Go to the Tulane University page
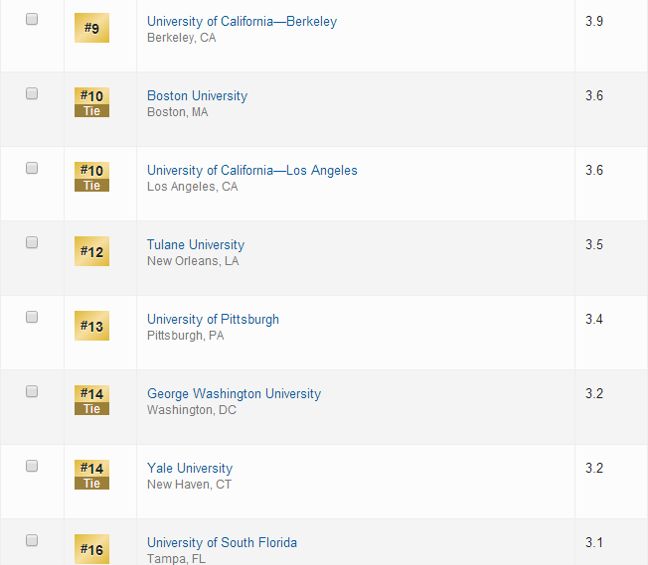Image resolution: width=648 pixels, height=565 pixels. (x=195, y=244)
